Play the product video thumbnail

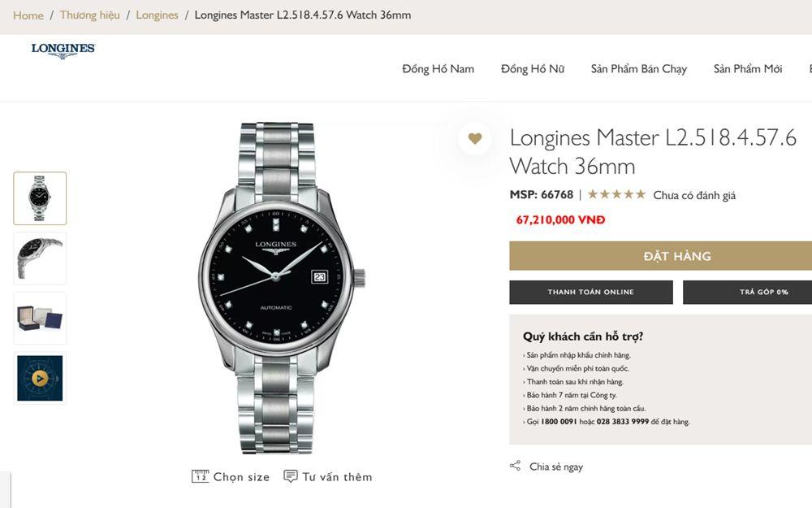coord(40,378)
